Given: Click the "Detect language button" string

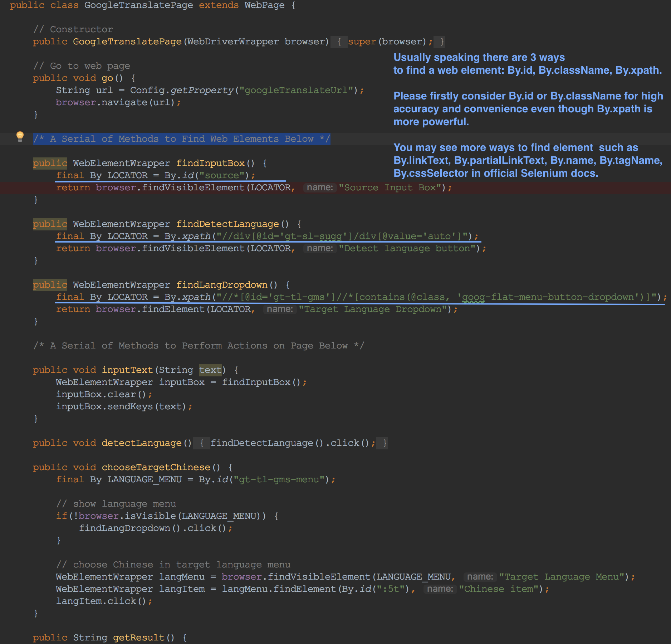Looking at the screenshot, I should (x=407, y=248).
